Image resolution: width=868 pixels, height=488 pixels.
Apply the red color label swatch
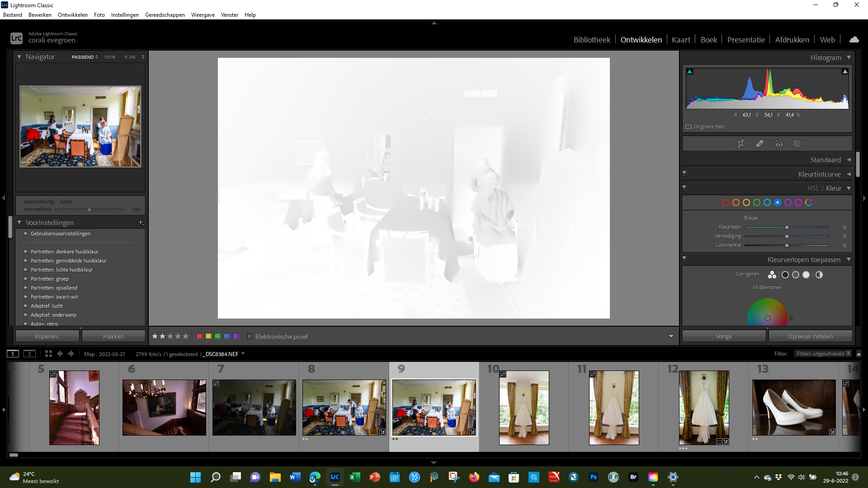[x=199, y=336]
